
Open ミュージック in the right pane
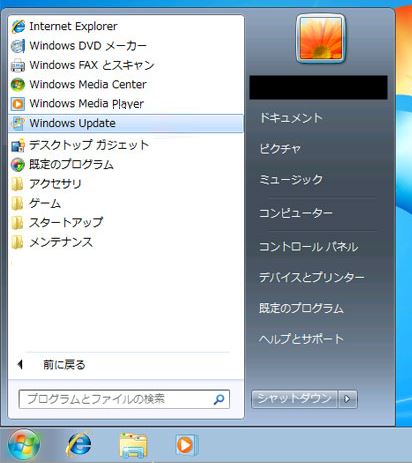(291, 180)
